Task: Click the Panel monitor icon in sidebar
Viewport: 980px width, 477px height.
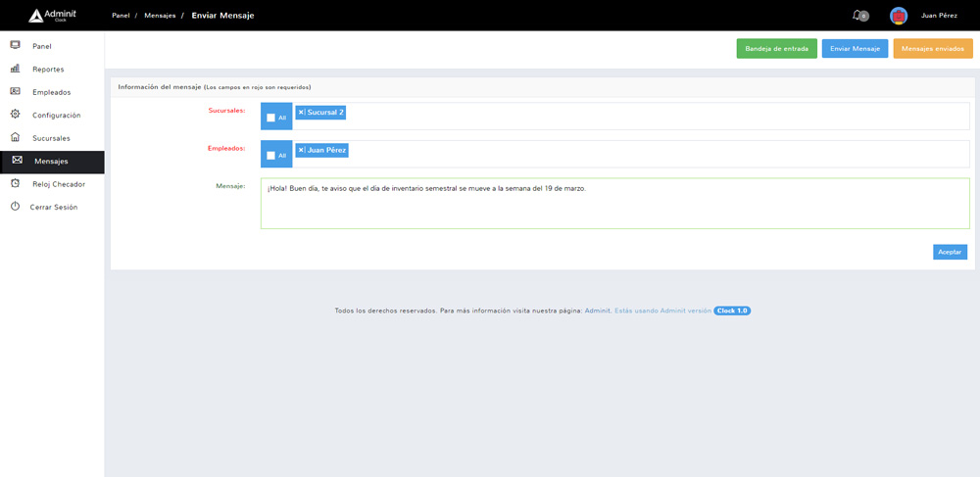Action: 15,45
